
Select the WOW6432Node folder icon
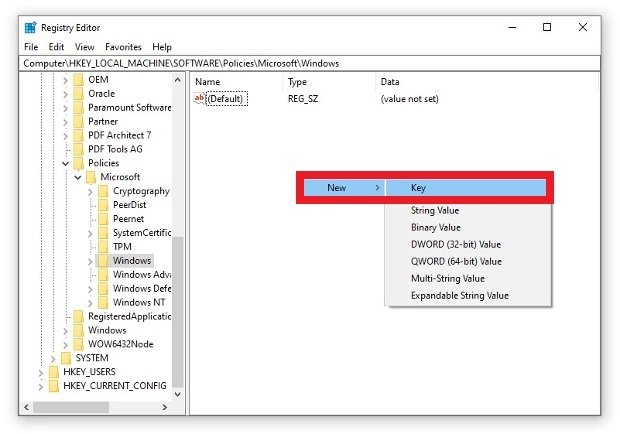click(x=79, y=344)
